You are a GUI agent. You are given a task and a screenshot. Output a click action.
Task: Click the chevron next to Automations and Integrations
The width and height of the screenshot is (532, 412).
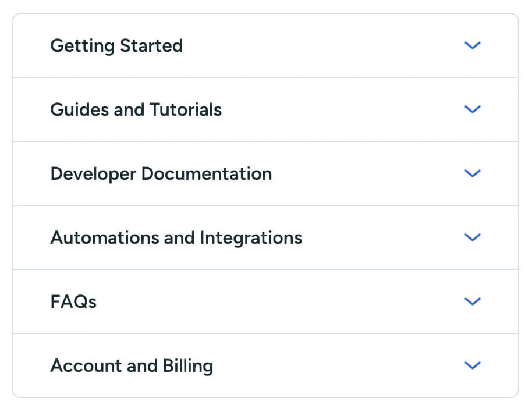(473, 237)
